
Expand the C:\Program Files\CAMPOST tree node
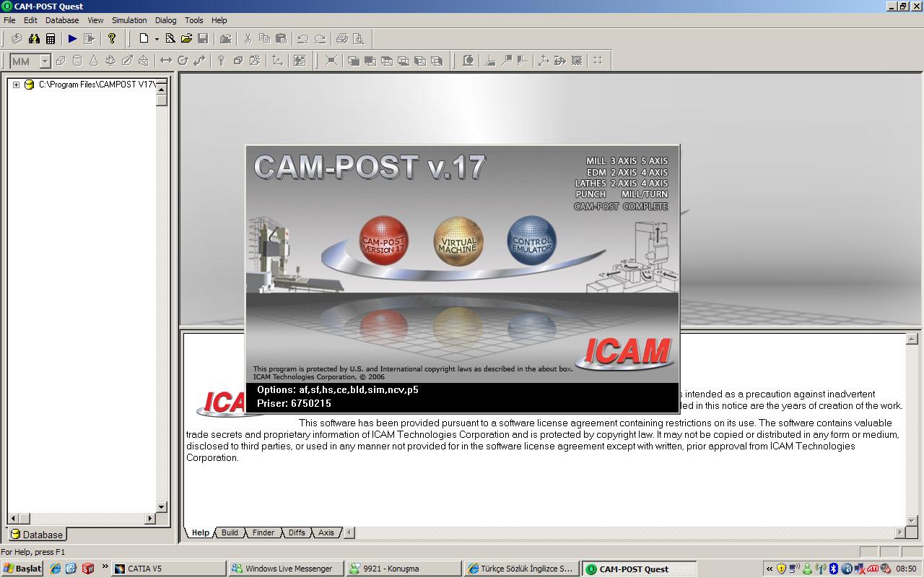pyautogui.click(x=16, y=85)
